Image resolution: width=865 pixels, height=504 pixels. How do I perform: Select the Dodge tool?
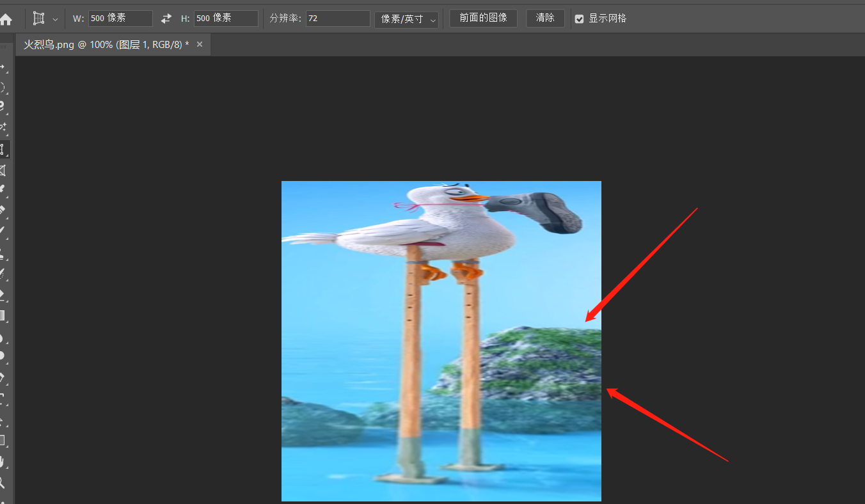click(3, 356)
